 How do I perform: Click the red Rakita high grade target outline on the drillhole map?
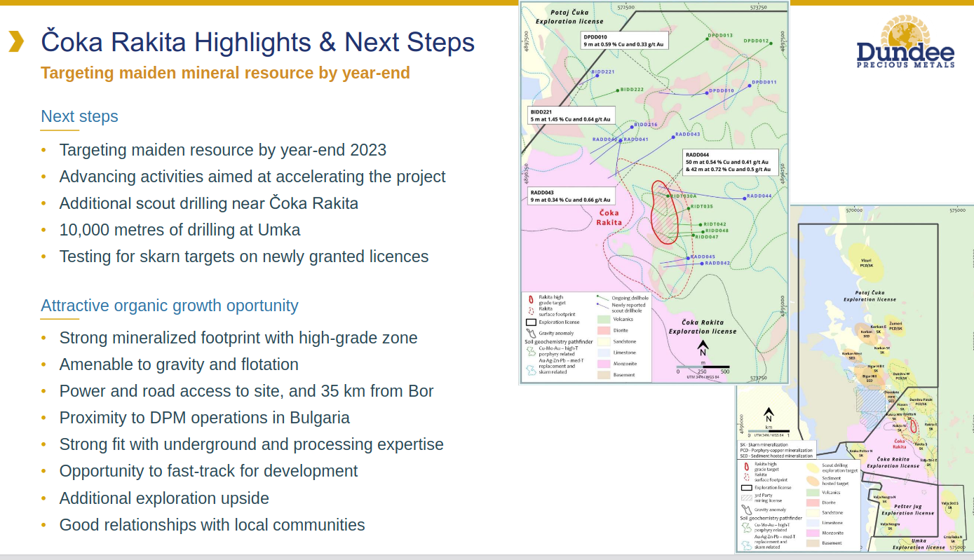tap(665, 212)
